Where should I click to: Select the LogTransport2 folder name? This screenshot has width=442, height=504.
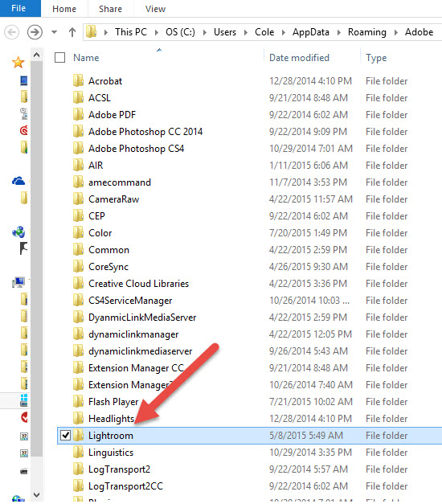click(119, 469)
